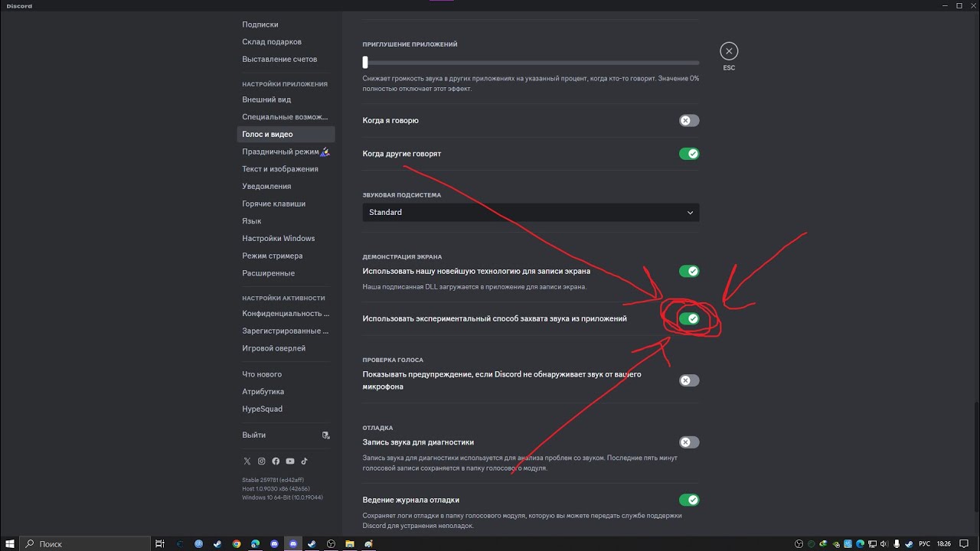Disable Ведение журнала отладки switch
Viewport: 980px width, 551px height.
coord(689,500)
